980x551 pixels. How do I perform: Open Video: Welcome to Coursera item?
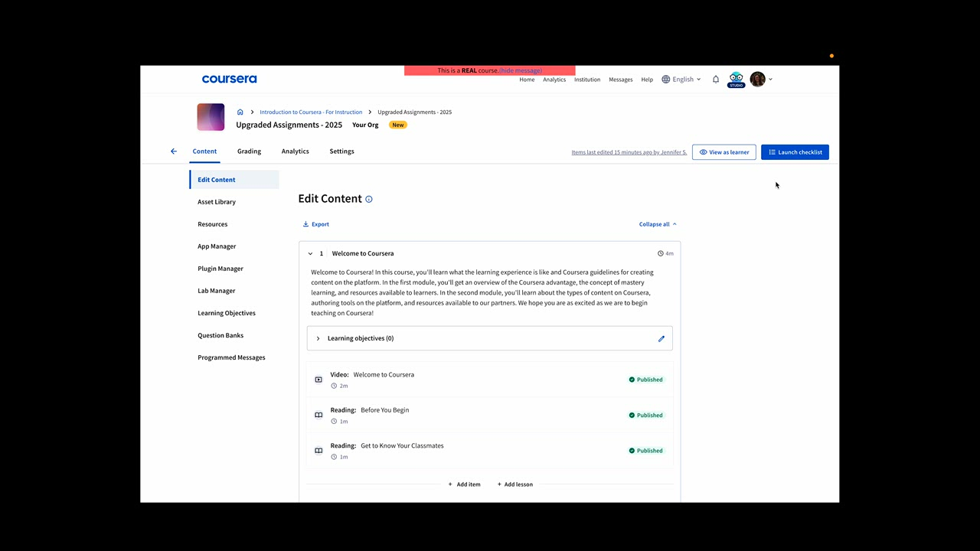pyautogui.click(x=490, y=380)
